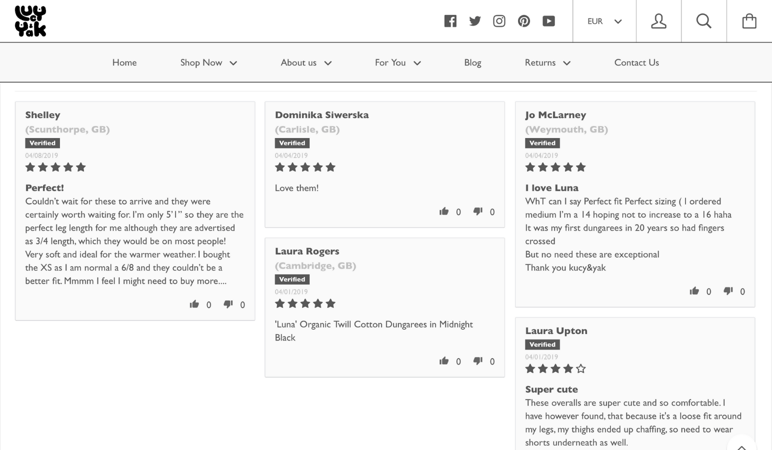This screenshot has width=772, height=450.
Task: Click reviewer name Laura Rogers
Action: pos(307,251)
